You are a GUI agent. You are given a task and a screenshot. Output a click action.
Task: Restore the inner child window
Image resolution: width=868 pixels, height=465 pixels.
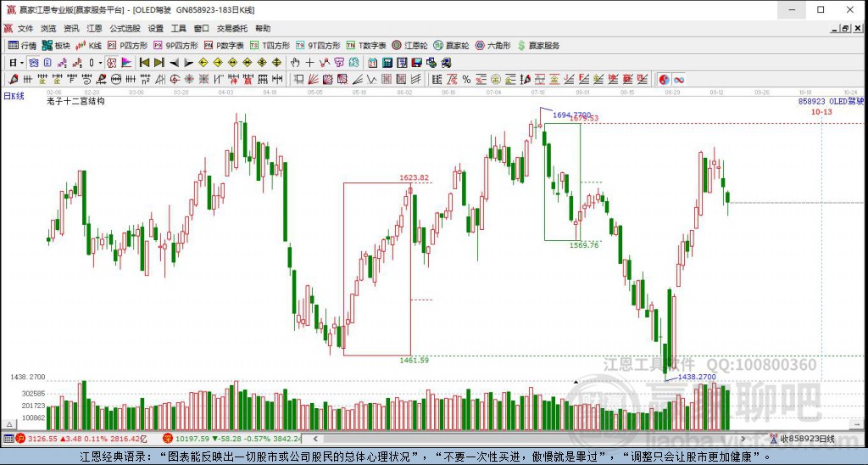coord(845,28)
